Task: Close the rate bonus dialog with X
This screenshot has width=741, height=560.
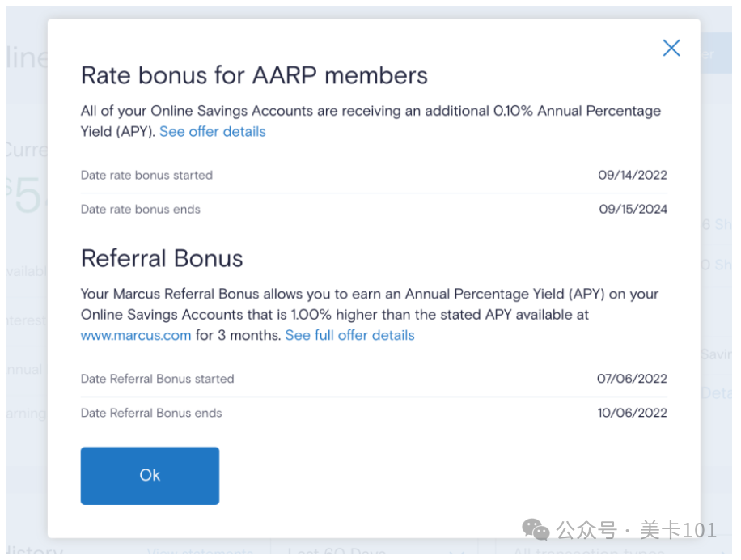Action: point(671,48)
